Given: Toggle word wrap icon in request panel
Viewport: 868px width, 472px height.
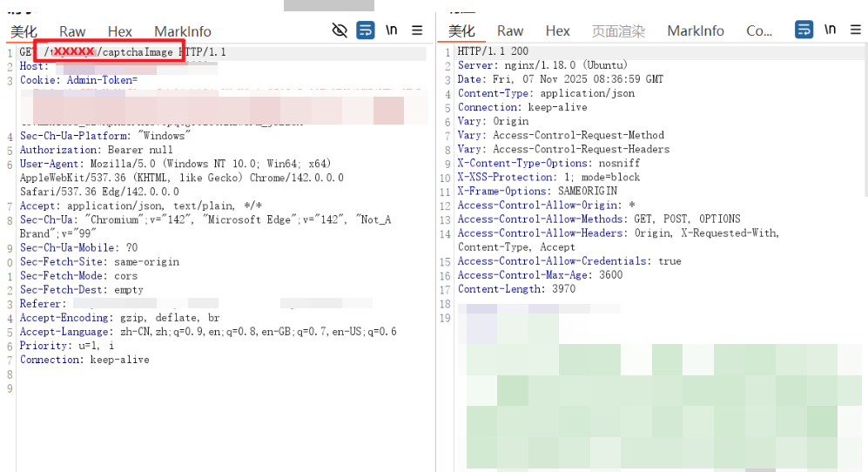Looking at the screenshot, I should point(366,30).
